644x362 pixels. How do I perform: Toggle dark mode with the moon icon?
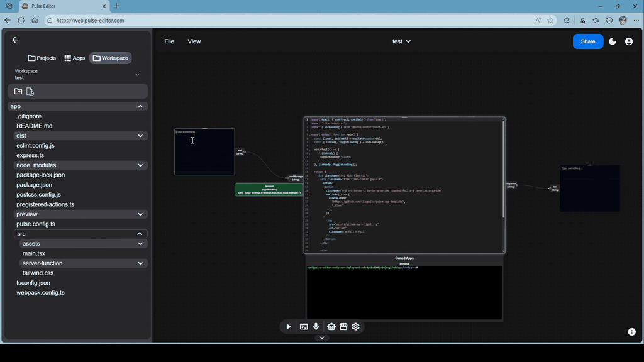click(x=611, y=41)
